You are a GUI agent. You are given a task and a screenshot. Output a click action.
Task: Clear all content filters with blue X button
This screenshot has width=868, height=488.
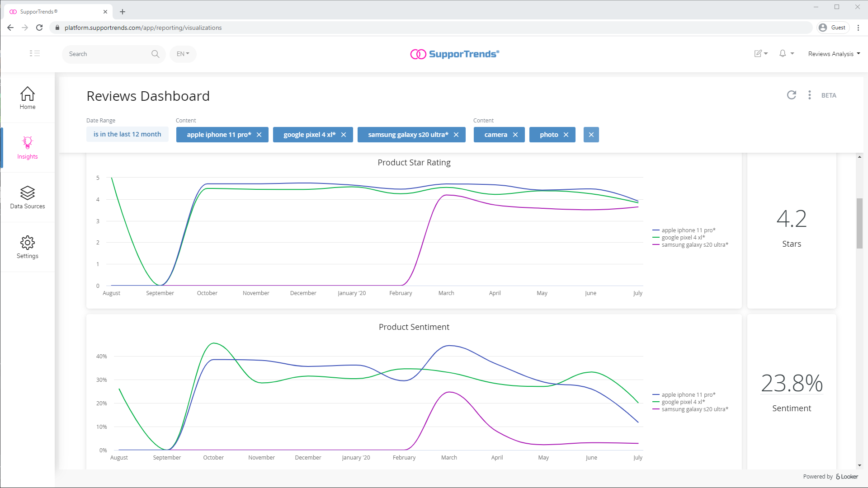click(591, 135)
